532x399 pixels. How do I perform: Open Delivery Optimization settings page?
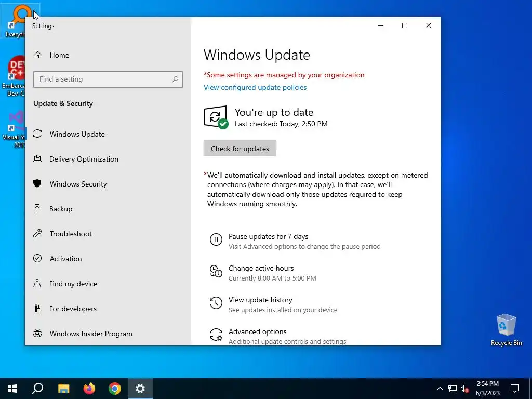108,159
